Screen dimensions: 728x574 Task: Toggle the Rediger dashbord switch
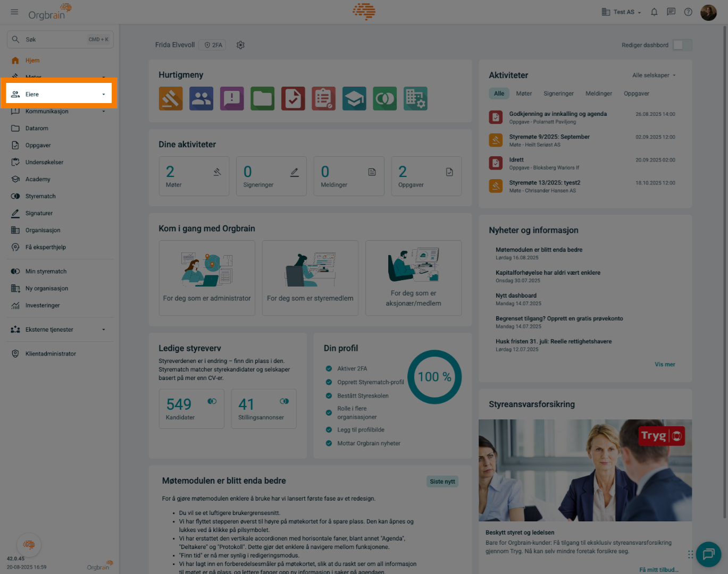click(682, 45)
